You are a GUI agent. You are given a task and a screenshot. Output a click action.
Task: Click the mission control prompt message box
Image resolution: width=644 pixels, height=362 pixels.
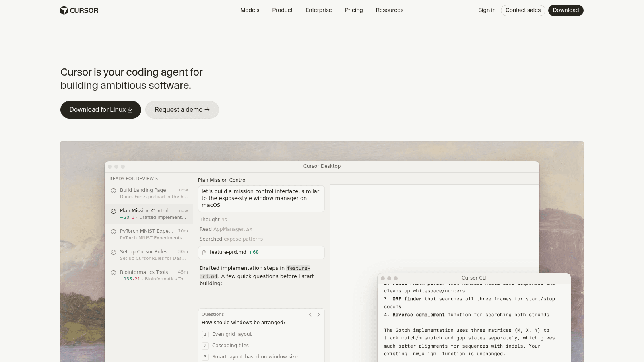pos(261,198)
